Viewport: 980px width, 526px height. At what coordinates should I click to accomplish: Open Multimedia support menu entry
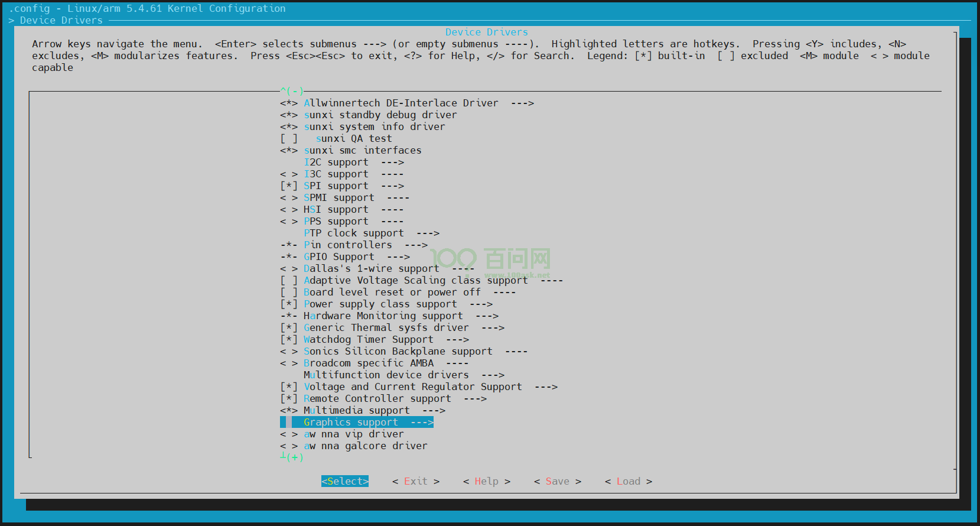(374, 411)
